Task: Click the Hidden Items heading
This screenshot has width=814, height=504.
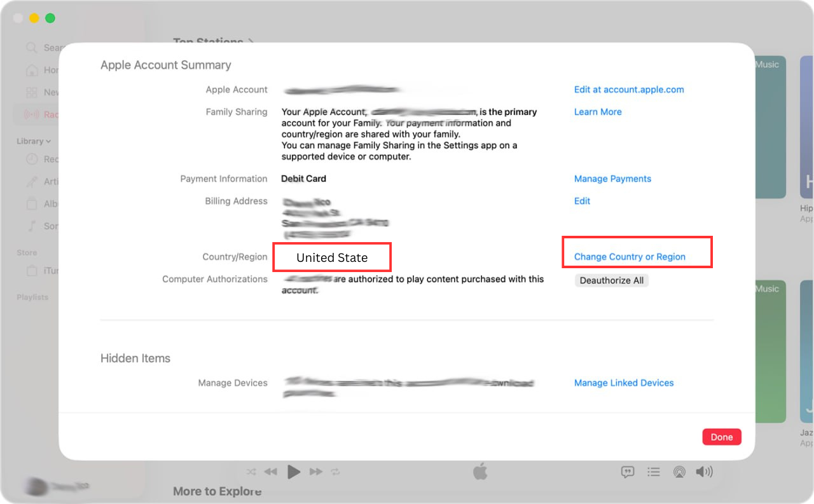Action: tap(135, 358)
